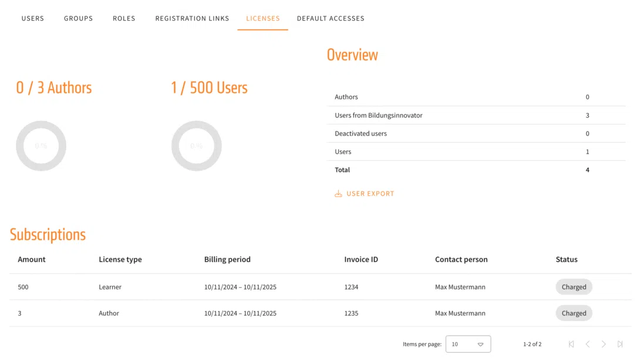Go to the next subscriptions page

603,344
